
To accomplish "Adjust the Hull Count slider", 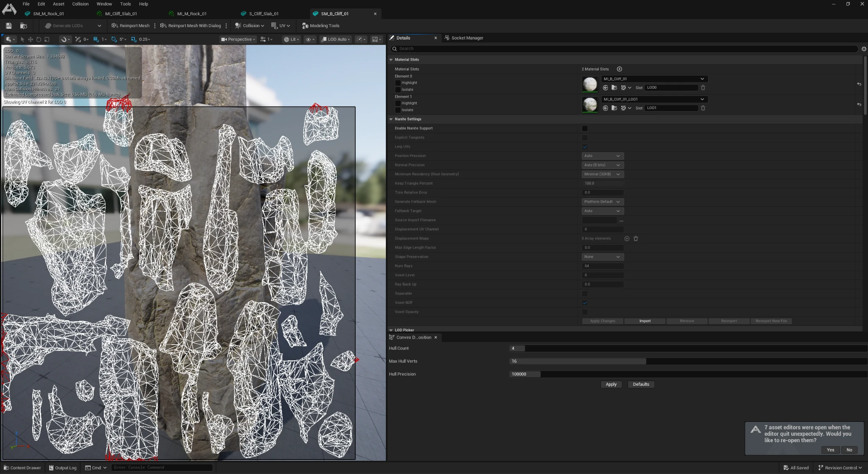I will (x=688, y=348).
